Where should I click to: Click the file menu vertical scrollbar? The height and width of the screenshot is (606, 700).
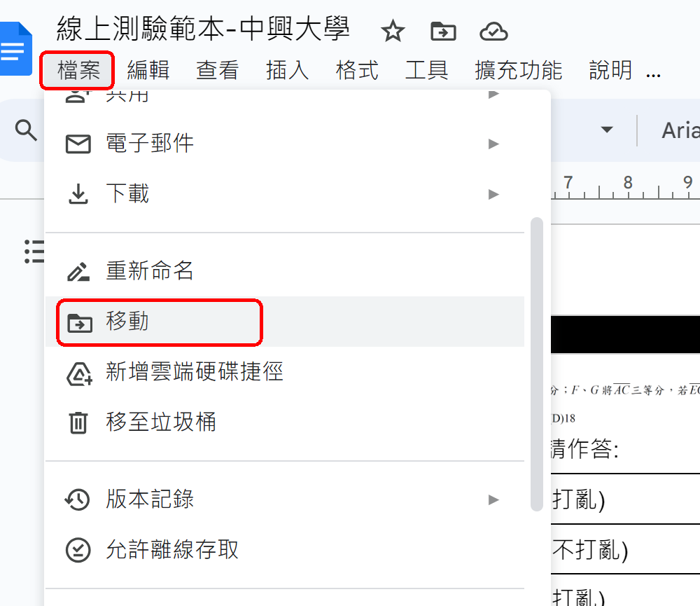(x=537, y=364)
